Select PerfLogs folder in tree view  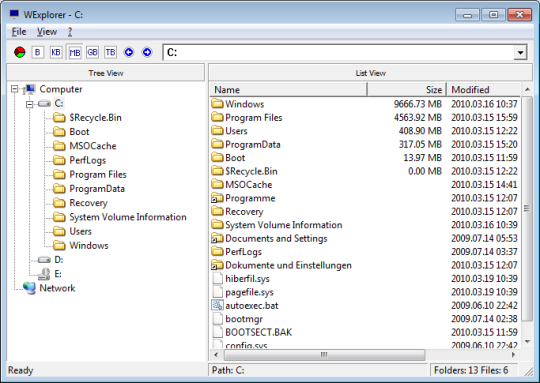pos(87,160)
